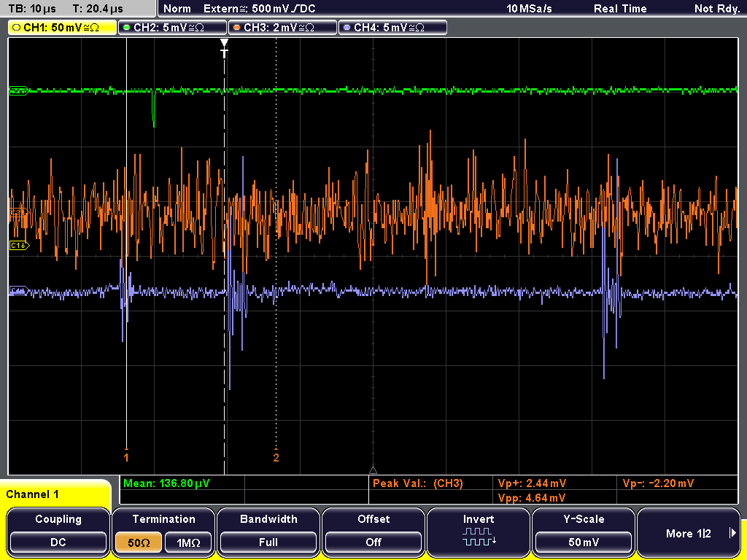Click the CH2 green channel indicator dot

tap(126, 28)
